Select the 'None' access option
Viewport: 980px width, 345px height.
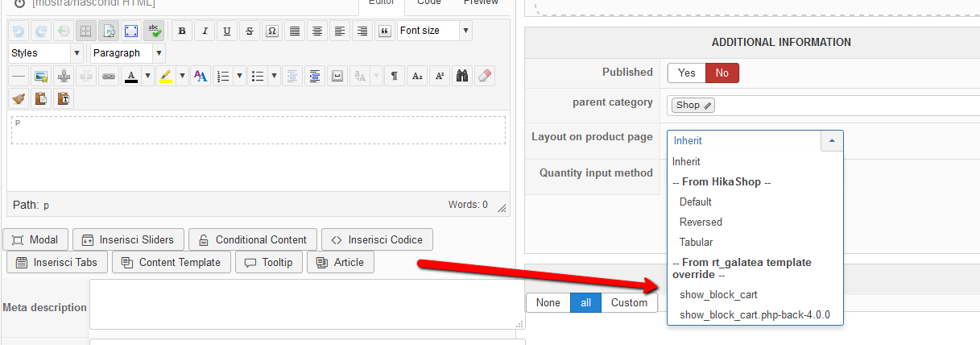tap(548, 302)
